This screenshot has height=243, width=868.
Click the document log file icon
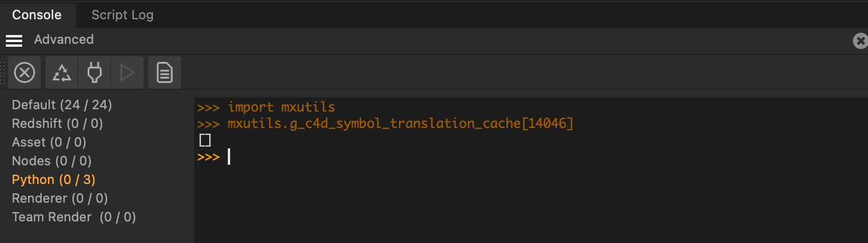(165, 73)
